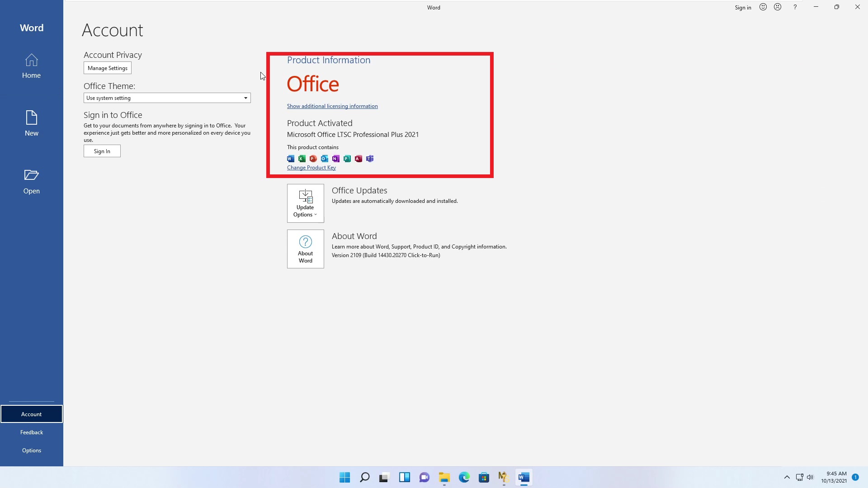Open Widgets on the taskbar
This screenshot has width=868, height=488.
(404, 478)
